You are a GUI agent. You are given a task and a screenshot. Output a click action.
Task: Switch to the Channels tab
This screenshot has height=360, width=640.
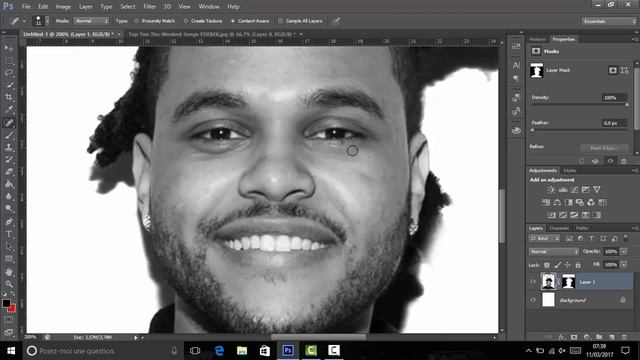pyautogui.click(x=559, y=228)
